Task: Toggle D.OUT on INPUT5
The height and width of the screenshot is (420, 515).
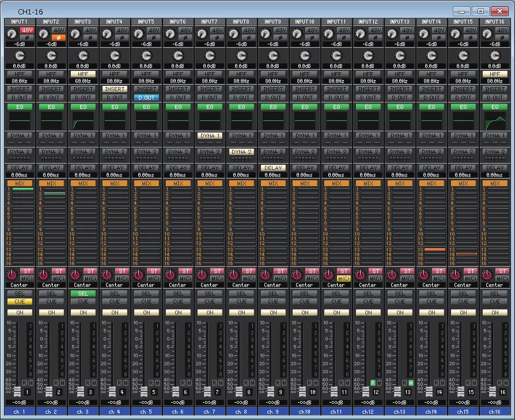Action: click(x=146, y=97)
